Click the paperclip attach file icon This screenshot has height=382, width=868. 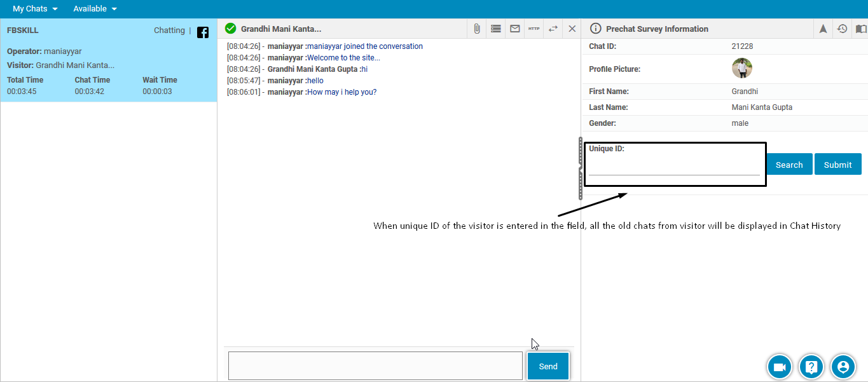pos(476,29)
